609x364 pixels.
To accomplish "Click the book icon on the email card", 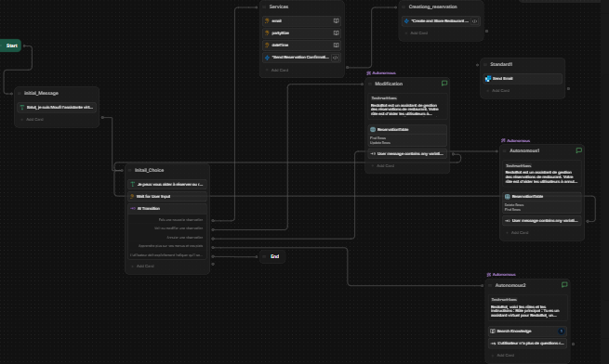I will tap(336, 21).
